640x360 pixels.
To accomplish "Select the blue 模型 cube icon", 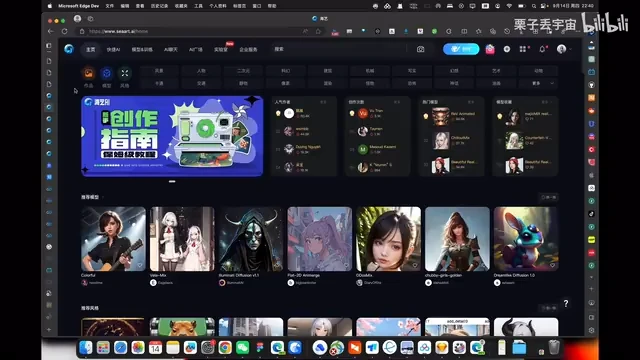I will [x=107, y=73].
